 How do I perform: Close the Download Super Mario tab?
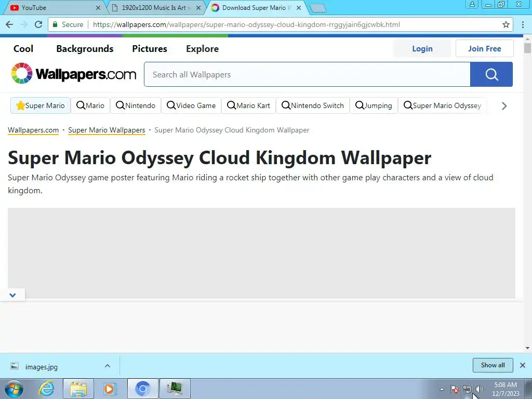(299, 8)
